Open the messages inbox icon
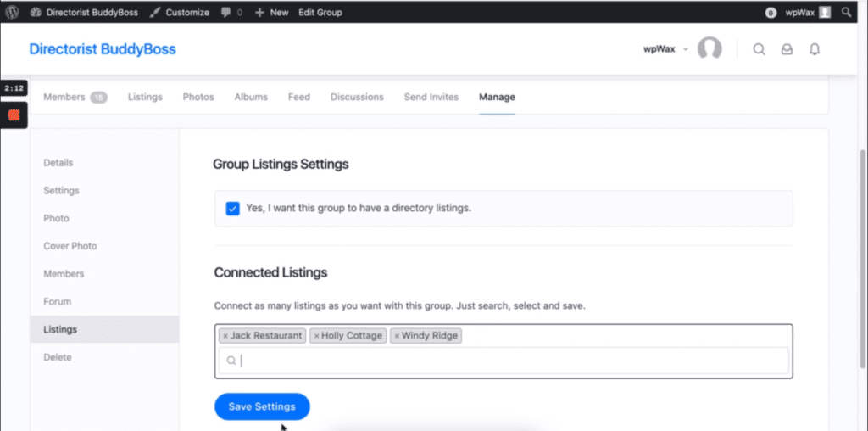This screenshot has height=431, width=868. tap(787, 49)
